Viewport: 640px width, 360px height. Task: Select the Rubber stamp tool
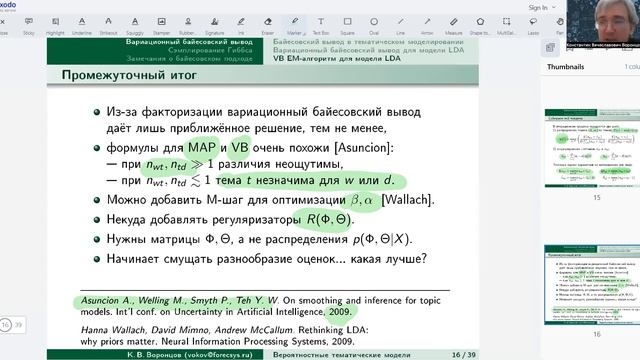188,25
